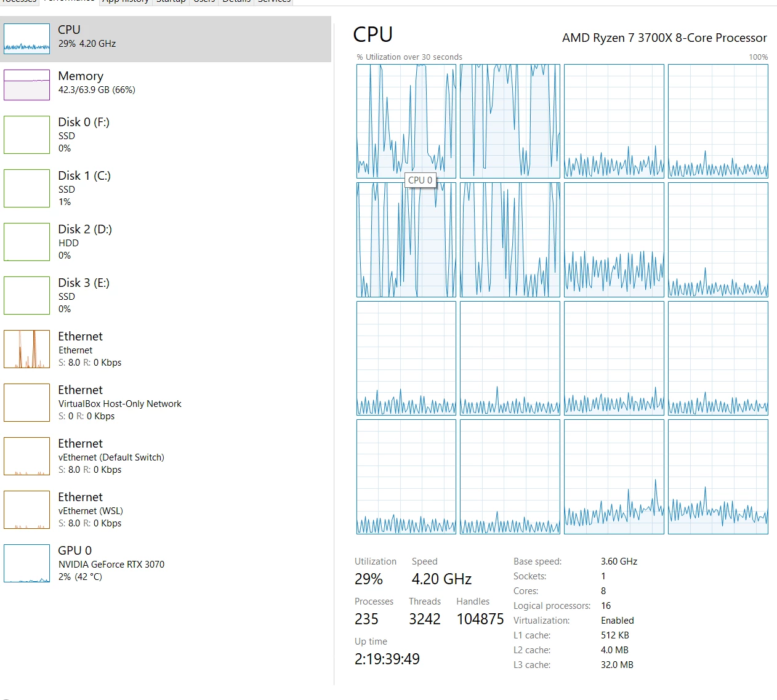Select Disk 1 (C:) SSD entry

click(166, 188)
